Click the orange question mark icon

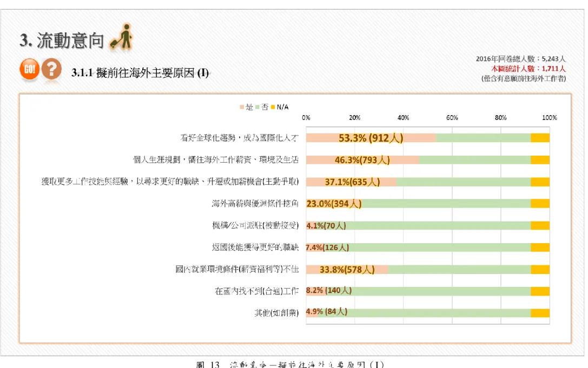tap(52, 69)
